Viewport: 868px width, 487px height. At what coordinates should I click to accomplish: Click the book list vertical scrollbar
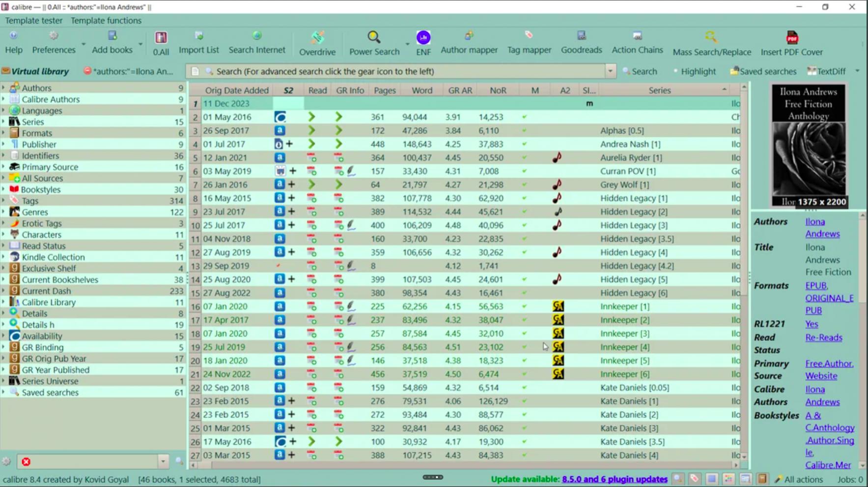coord(744,271)
